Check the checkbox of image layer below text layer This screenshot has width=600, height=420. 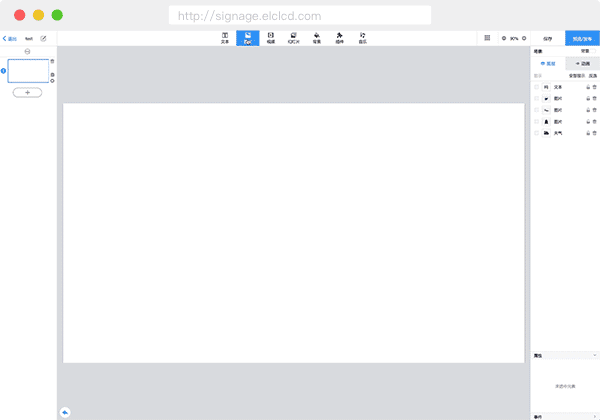point(536,99)
